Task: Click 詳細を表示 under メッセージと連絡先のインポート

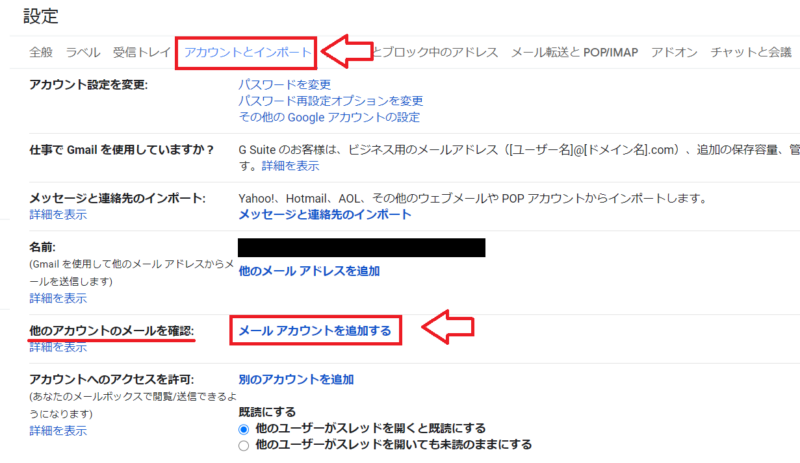Action: tap(58, 214)
